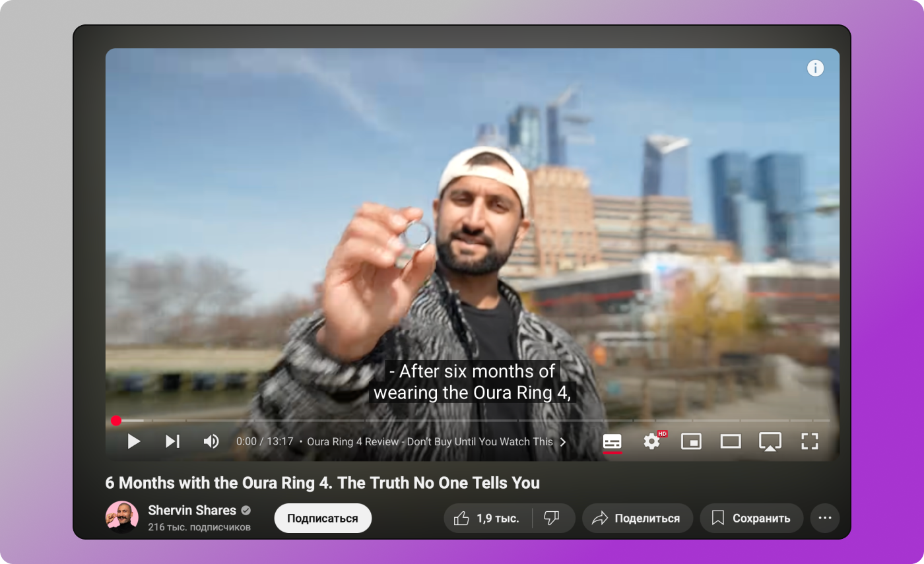Screen dimensions: 924x564
Task: Open the video settings gear
Action: click(651, 441)
